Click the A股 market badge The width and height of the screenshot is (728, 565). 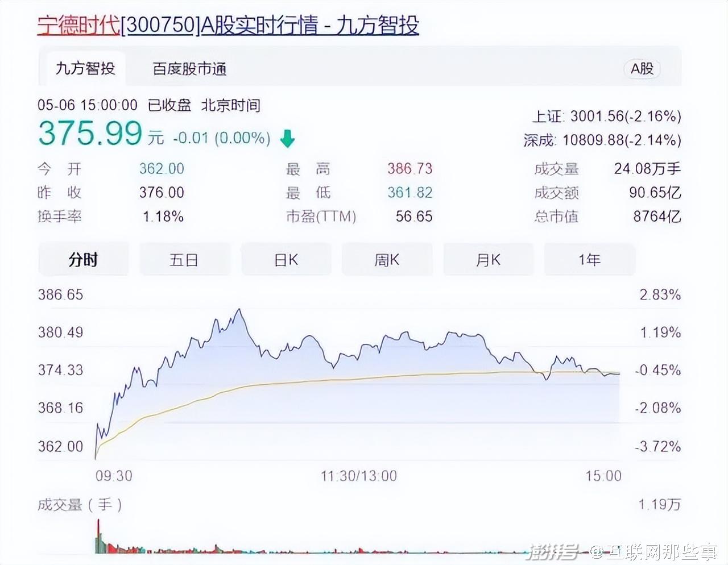coord(642,69)
